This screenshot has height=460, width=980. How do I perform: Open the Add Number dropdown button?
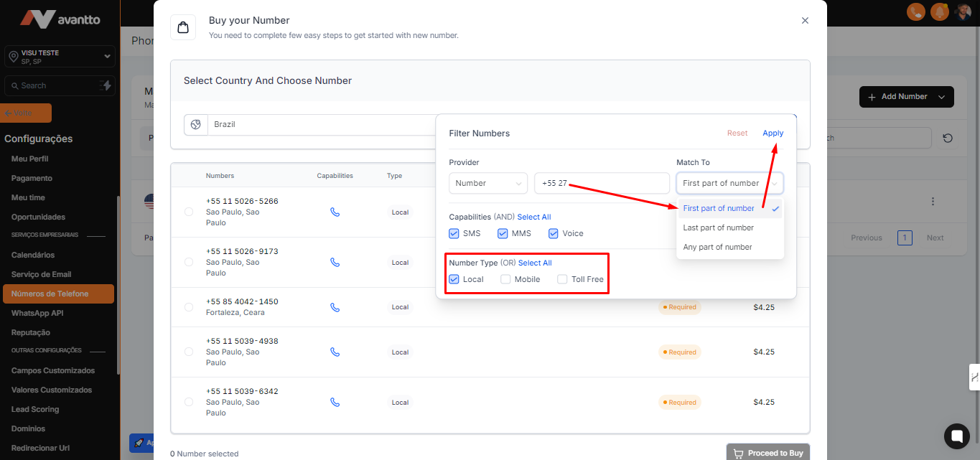906,97
